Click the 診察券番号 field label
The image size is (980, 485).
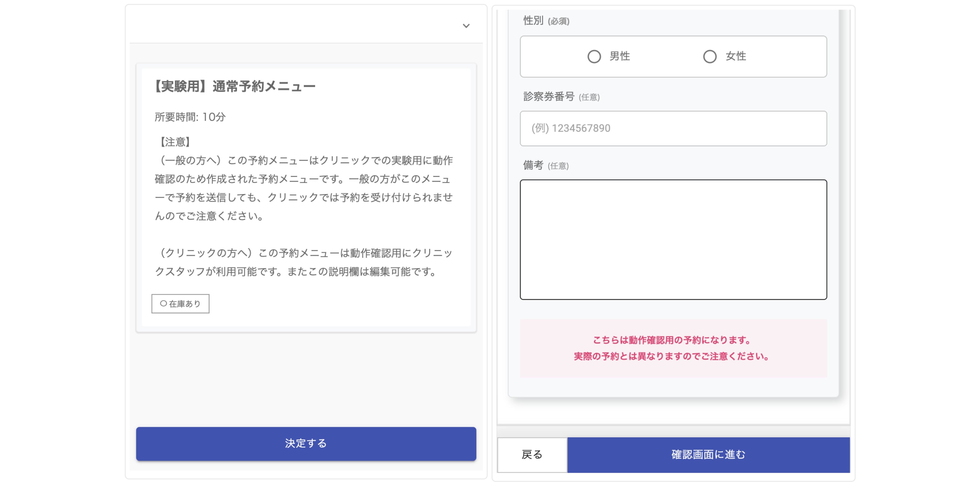(x=549, y=97)
